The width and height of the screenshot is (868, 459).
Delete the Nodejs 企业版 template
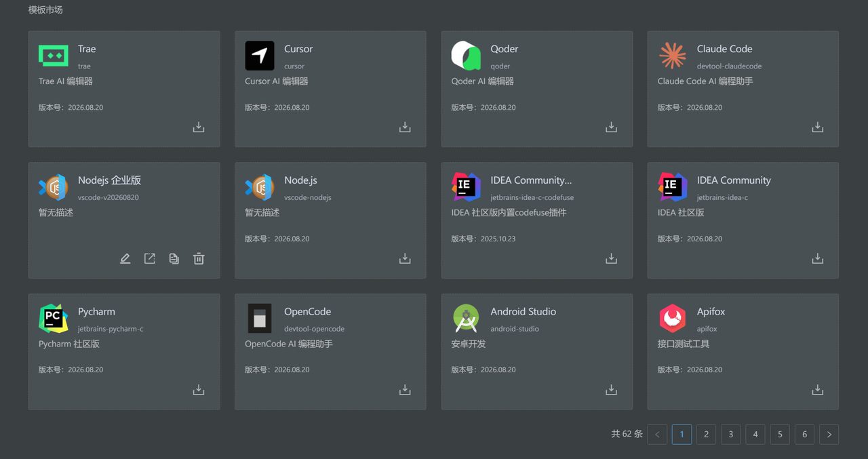tap(199, 259)
